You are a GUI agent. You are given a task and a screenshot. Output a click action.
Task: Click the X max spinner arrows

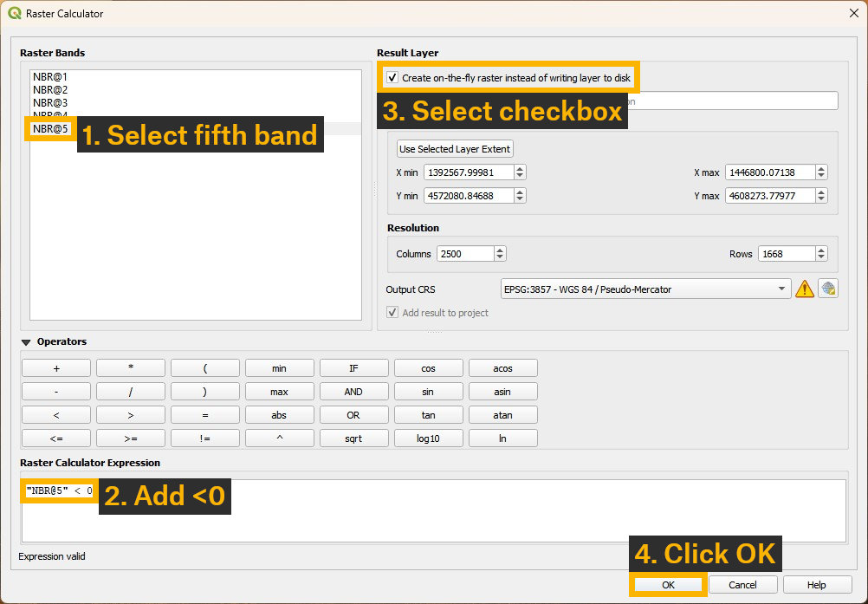coord(821,172)
